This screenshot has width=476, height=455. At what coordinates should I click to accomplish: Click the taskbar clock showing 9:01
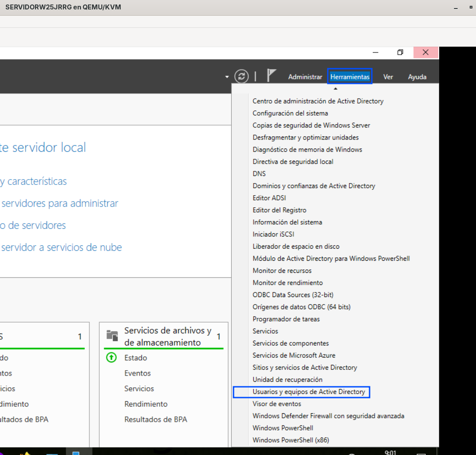(390, 452)
